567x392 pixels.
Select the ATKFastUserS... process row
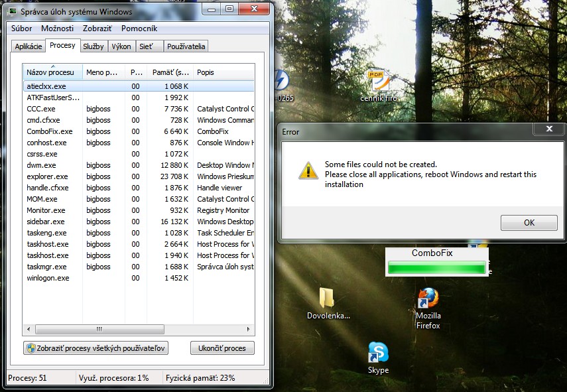(x=139, y=98)
